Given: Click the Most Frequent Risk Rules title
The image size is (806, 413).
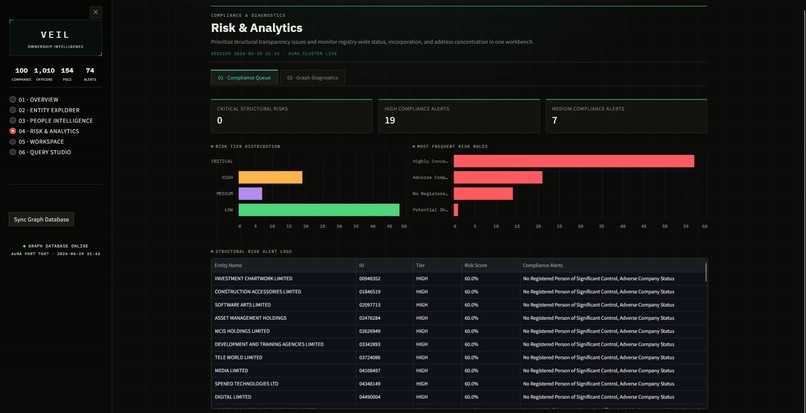Looking at the screenshot, I should click(x=450, y=147).
